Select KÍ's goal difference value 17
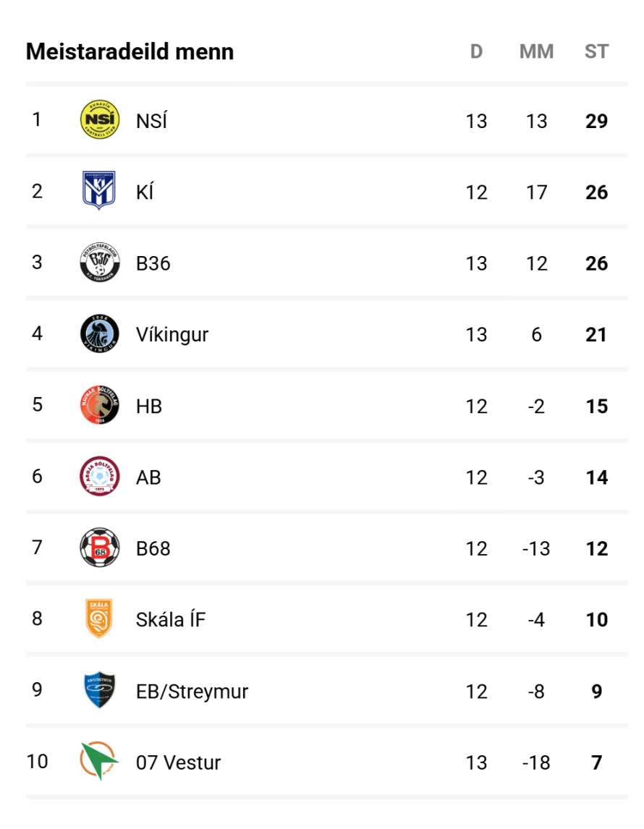Screen dimensions: 644x829 [x=536, y=192]
